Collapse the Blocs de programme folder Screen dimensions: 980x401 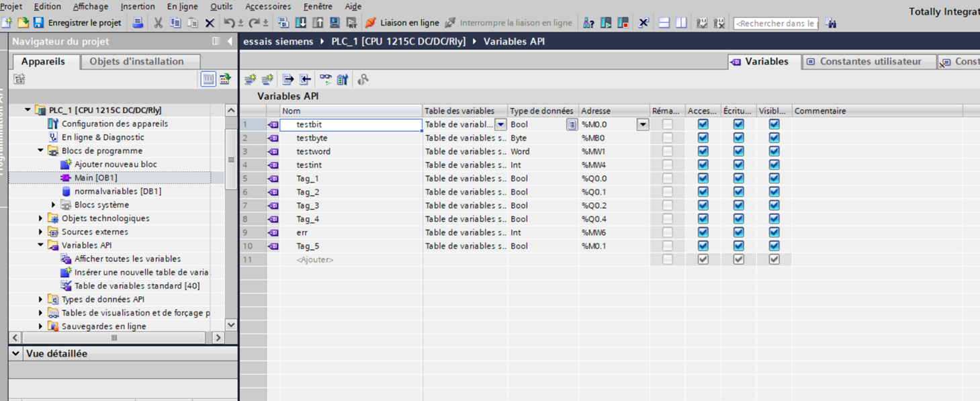[41, 151]
